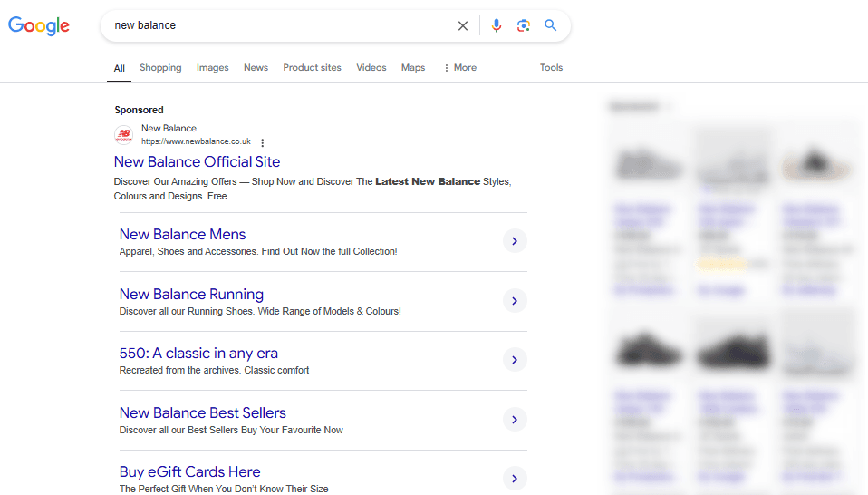Switch to the Shopping tab
Image resolution: width=868 pixels, height=495 pixels.
160,68
